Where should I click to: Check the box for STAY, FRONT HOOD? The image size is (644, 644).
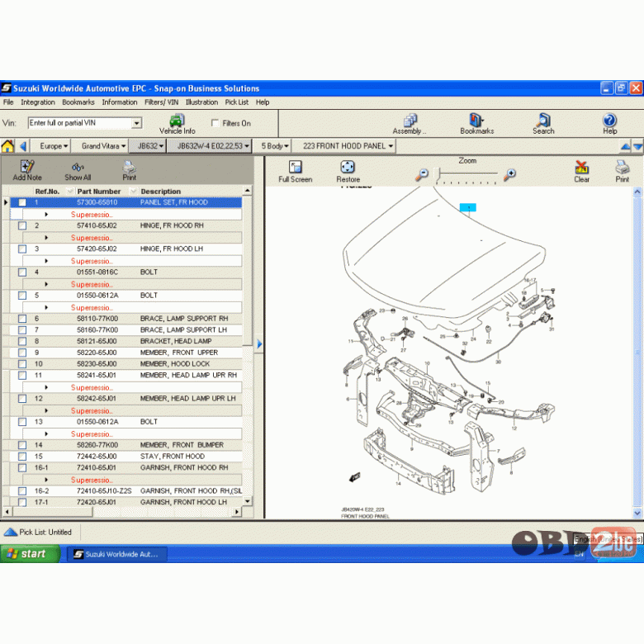[22, 457]
